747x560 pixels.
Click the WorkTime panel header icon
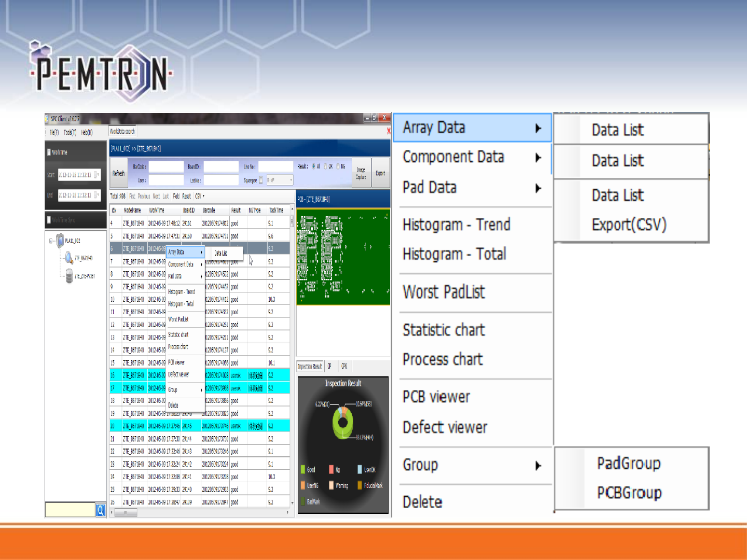click(49, 152)
